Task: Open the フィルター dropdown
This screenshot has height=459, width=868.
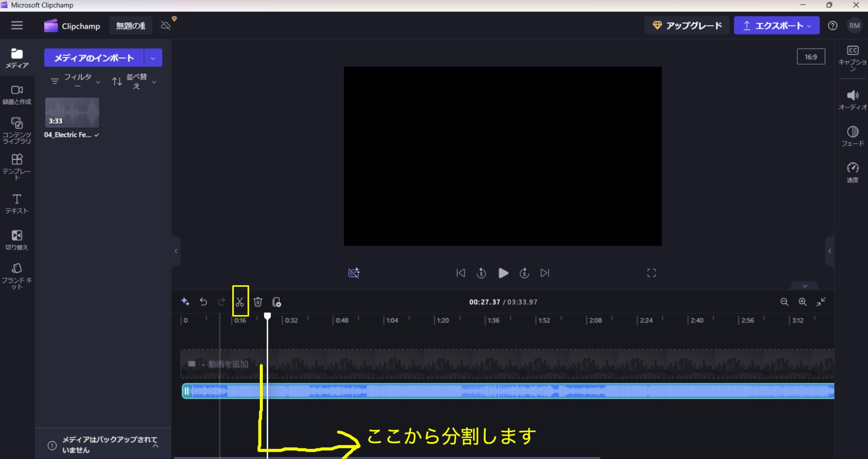Action: (75, 81)
